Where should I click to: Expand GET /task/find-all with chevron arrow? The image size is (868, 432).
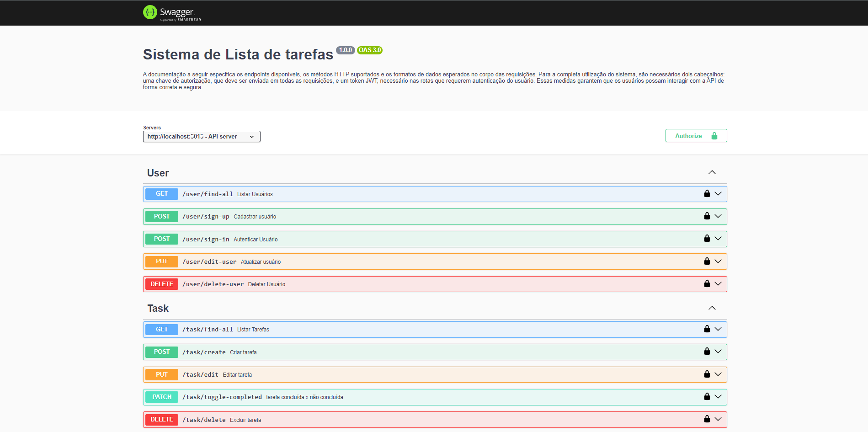point(718,329)
